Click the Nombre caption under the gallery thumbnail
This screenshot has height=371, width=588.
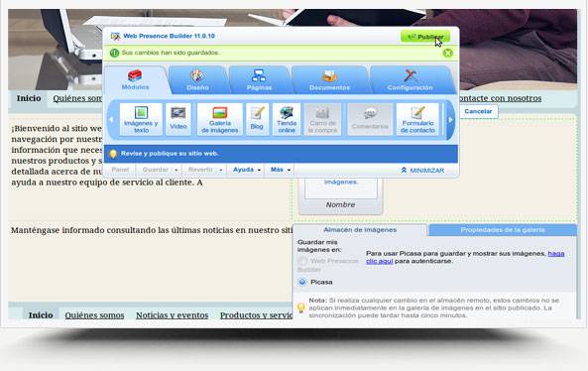pyautogui.click(x=340, y=204)
